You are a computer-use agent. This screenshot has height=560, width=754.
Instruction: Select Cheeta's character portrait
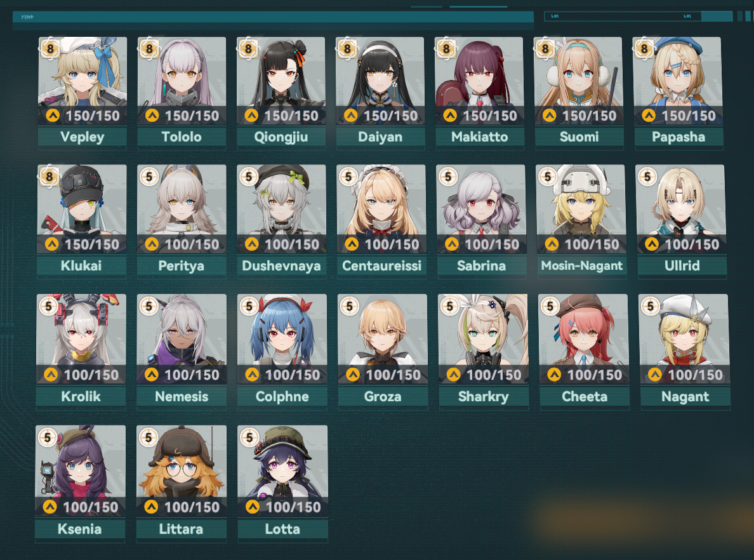point(584,338)
